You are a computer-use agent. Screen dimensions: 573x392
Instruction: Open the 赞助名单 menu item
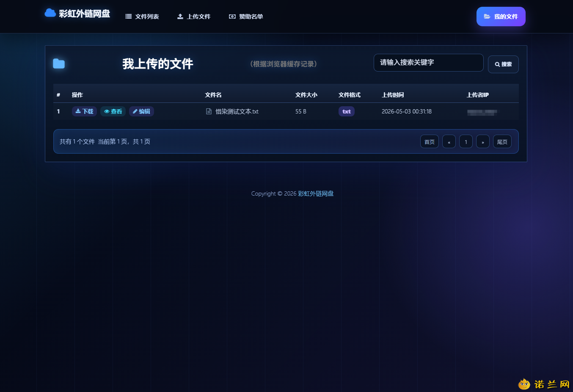246,17
